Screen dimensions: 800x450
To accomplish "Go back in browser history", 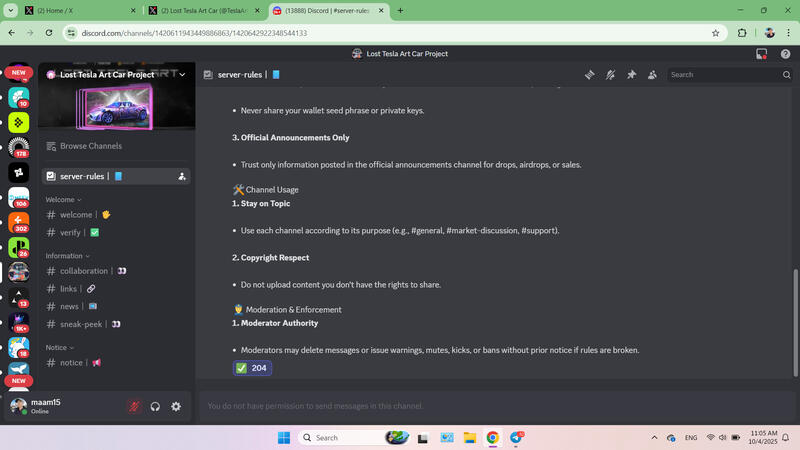I will [11, 33].
